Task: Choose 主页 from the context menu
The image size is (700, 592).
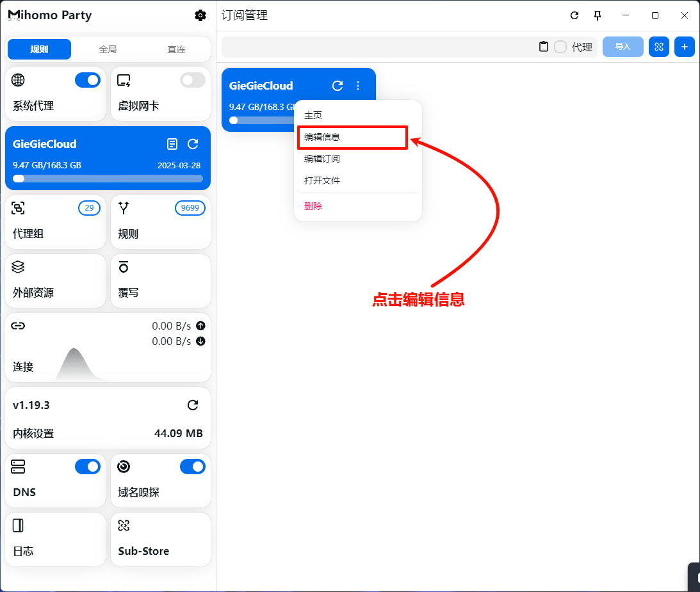Action: pos(357,116)
